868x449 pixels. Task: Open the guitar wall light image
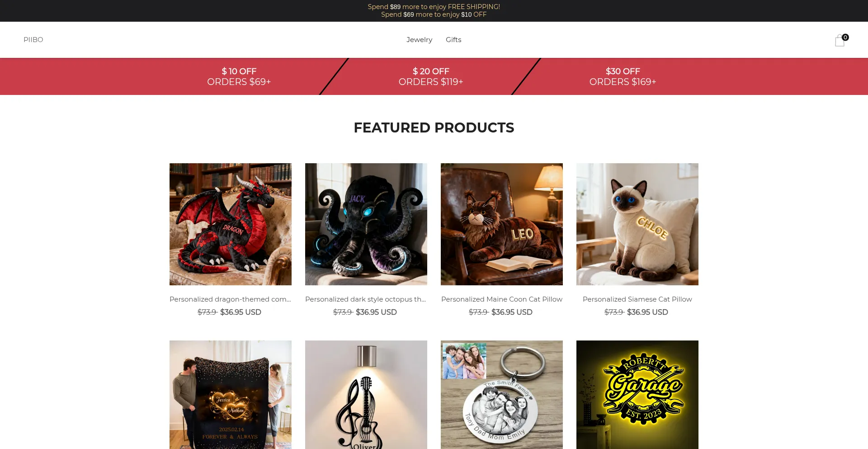coord(366,395)
